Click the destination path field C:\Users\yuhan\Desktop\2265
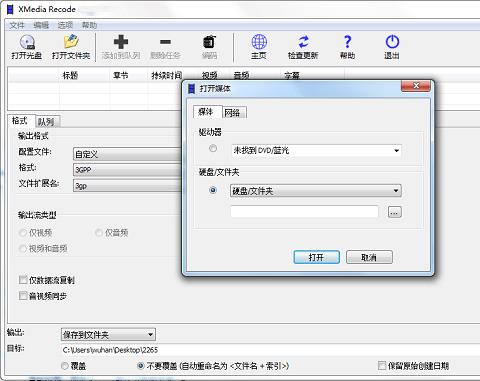 (x=270, y=350)
